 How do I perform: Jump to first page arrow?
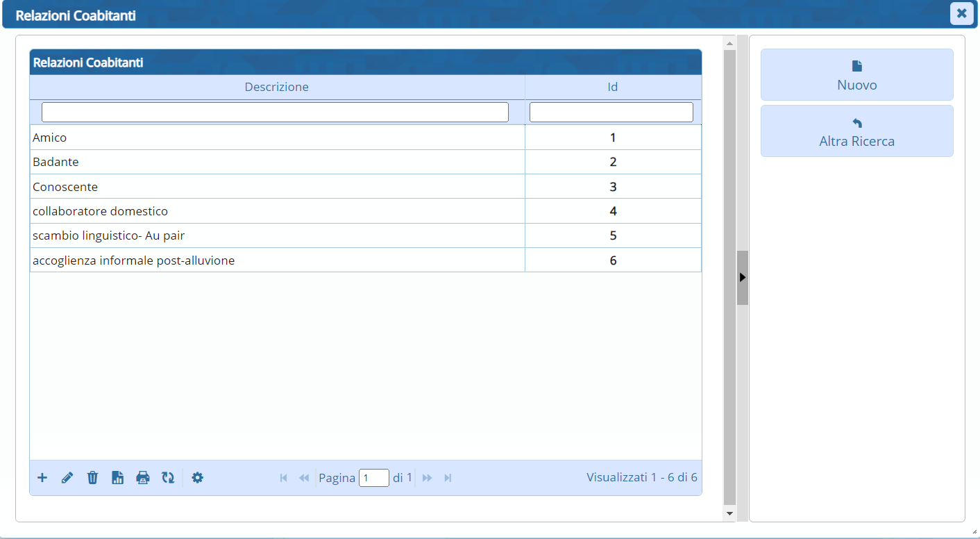point(283,478)
